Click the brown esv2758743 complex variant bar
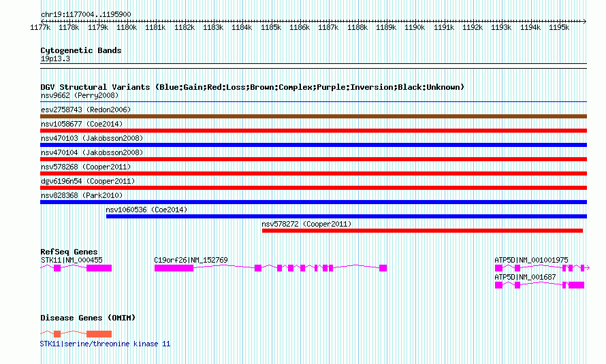The width and height of the screenshot is (606, 364). point(313,116)
